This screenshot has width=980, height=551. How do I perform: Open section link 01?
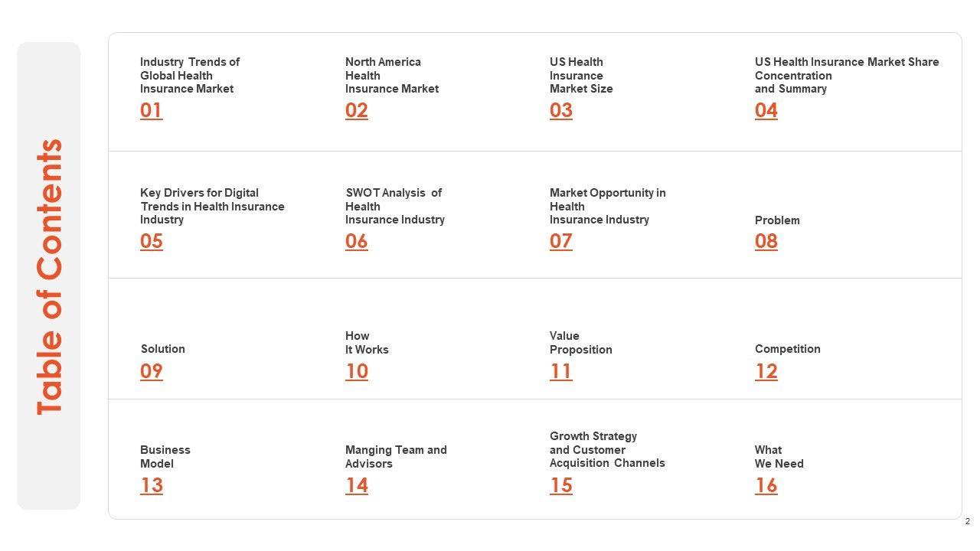pos(151,110)
